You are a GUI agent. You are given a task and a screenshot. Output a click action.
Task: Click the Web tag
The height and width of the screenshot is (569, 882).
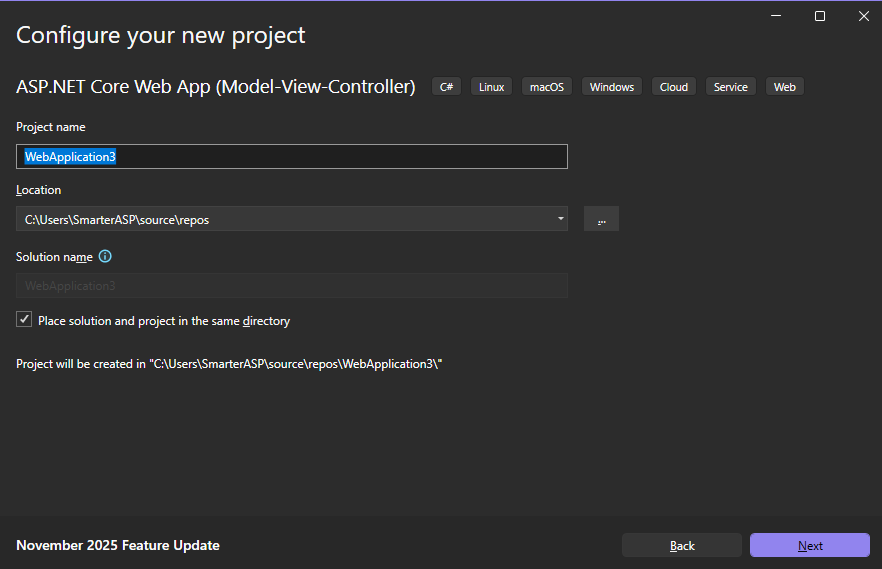[x=784, y=87]
